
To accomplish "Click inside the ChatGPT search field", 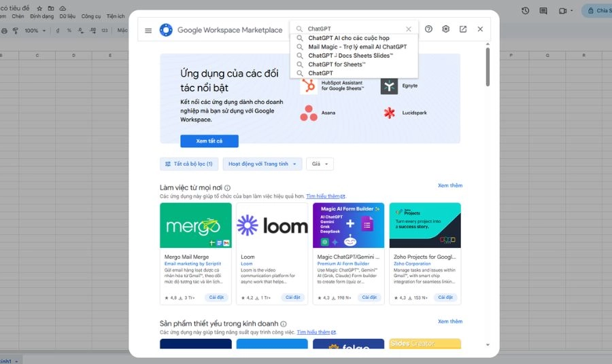I will pyautogui.click(x=353, y=29).
